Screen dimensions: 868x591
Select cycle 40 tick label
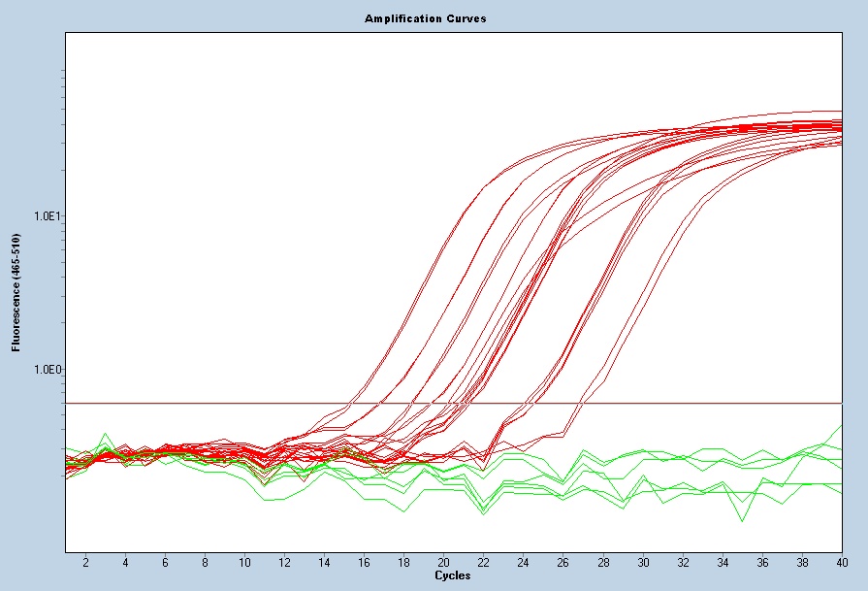pos(840,563)
